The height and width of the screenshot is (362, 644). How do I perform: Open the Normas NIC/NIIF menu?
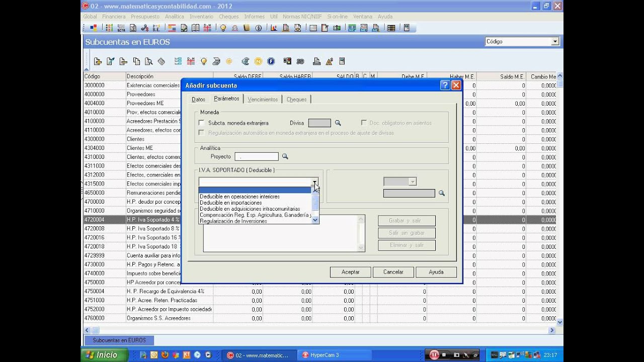(x=302, y=17)
